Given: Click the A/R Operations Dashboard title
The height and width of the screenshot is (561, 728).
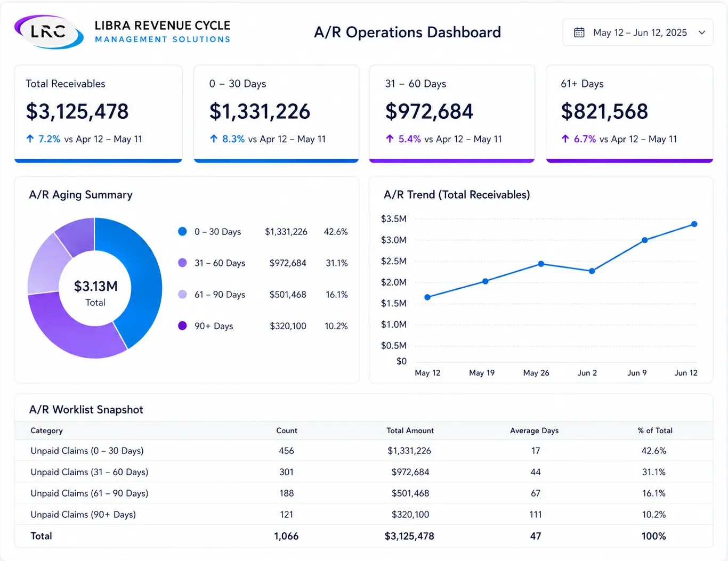Looking at the screenshot, I should click(x=408, y=32).
